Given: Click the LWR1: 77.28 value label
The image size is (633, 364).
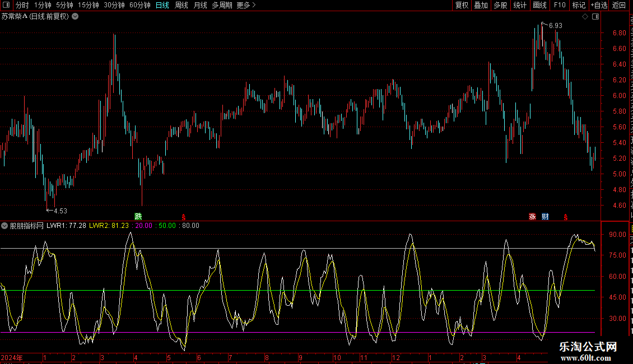Looking at the screenshot, I should click(x=66, y=226).
